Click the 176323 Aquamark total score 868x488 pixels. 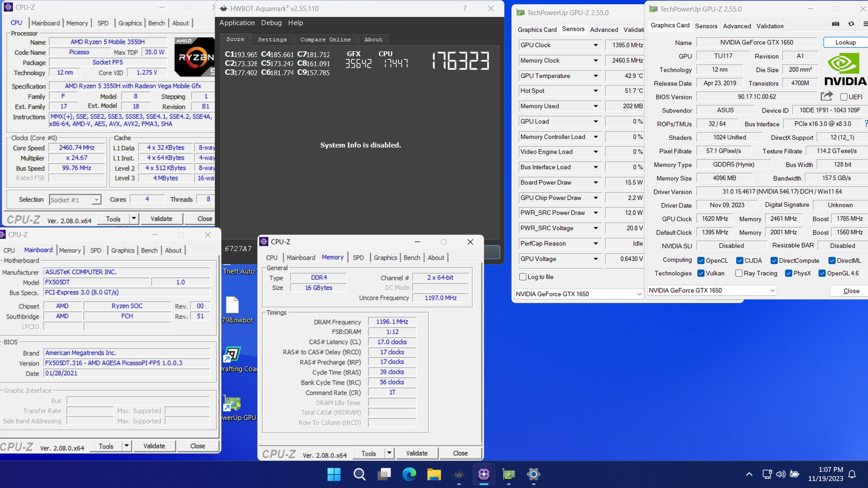[460, 61]
